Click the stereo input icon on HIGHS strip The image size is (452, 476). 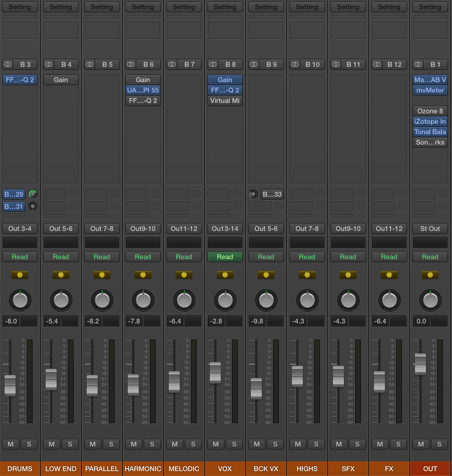click(x=295, y=65)
